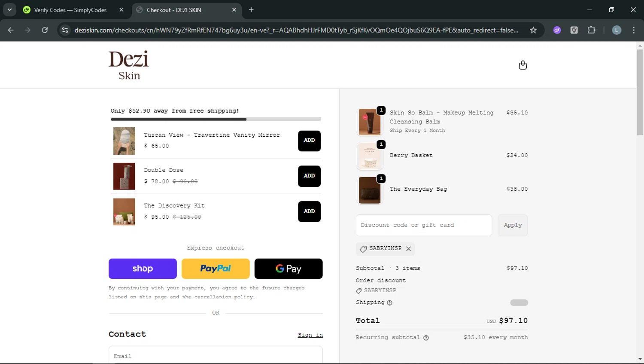Click the "Subtotal · 3 items" label
Screen dimensions: 644x364
tap(388, 268)
